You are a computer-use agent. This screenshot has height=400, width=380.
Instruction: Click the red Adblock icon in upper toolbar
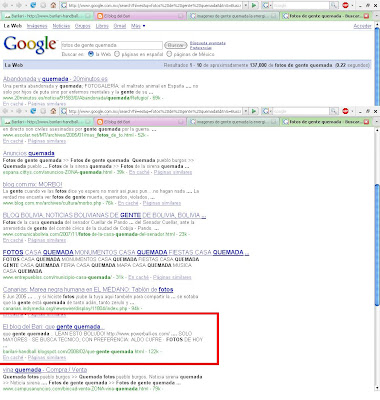345,5
